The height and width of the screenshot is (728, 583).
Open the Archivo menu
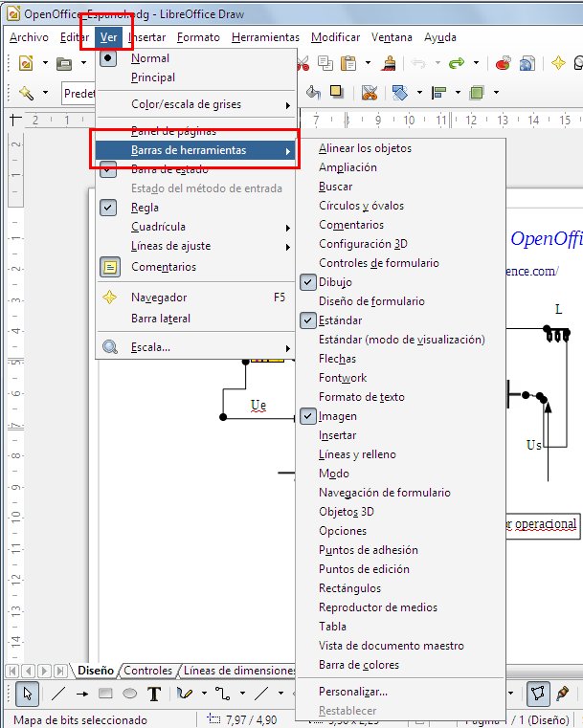(x=29, y=37)
